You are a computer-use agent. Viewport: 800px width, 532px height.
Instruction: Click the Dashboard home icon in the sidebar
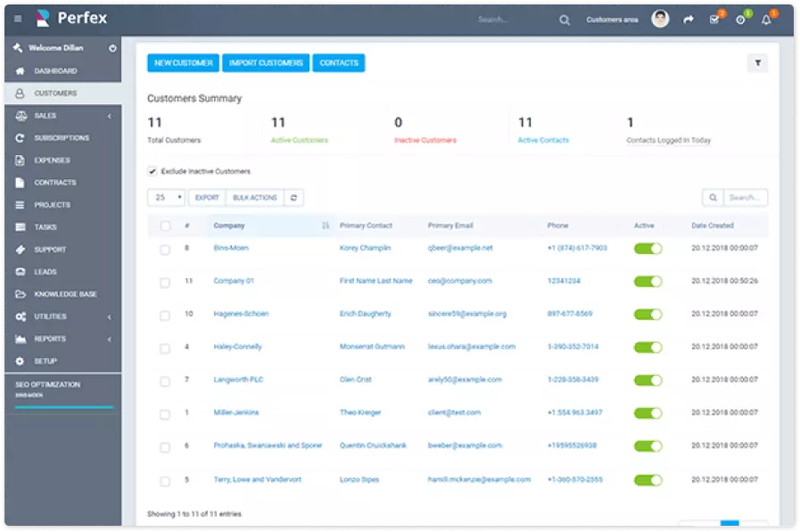pyautogui.click(x=20, y=70)
